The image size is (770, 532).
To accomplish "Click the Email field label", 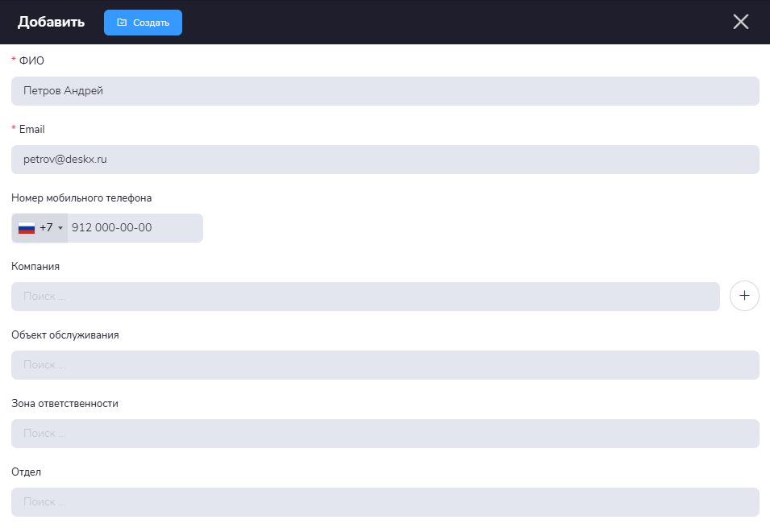I will coord(31,129).
